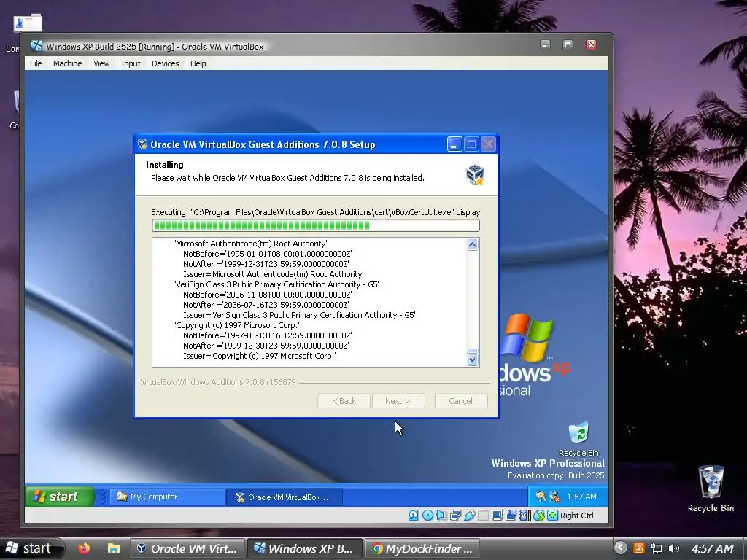747x560 pixels.
Task: Click the greyed Next button
Action: click(x=398, y=401)
